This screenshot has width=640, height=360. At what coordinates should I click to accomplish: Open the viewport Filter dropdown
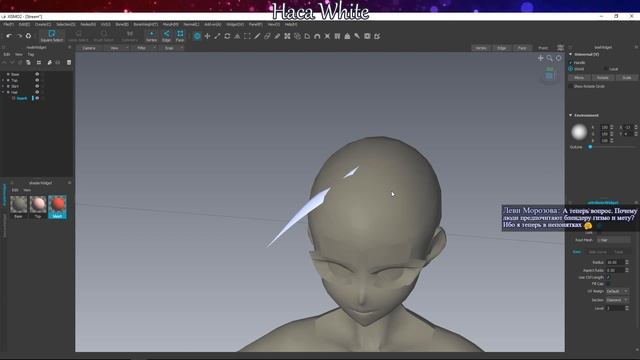point(144,48)
